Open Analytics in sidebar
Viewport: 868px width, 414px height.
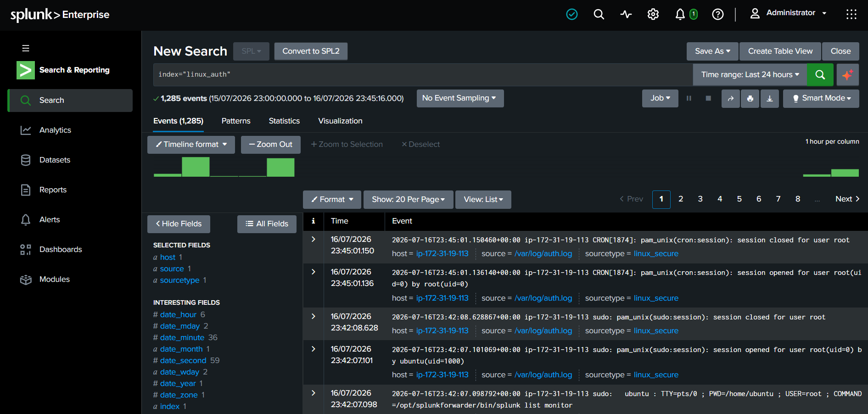click(70, 130)
